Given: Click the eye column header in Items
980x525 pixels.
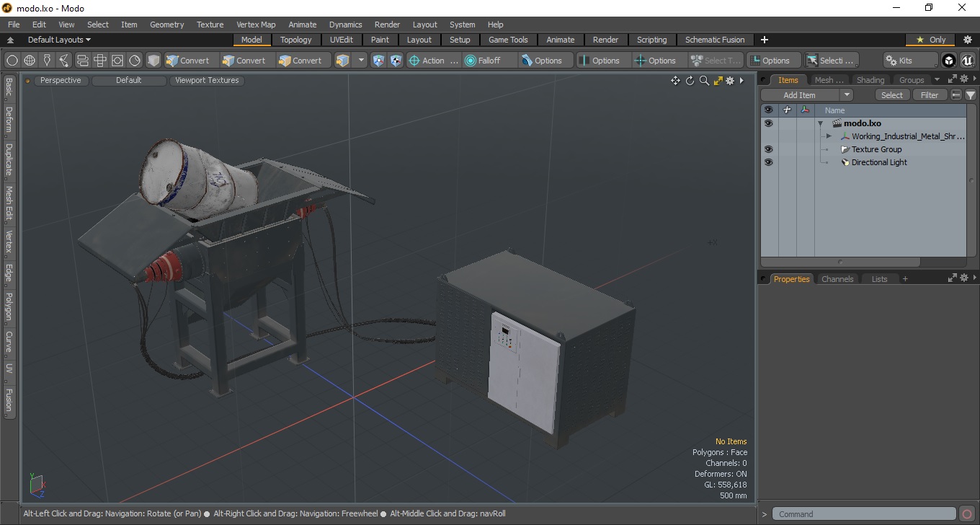Looking at the screenshot, I should (768, 110).
